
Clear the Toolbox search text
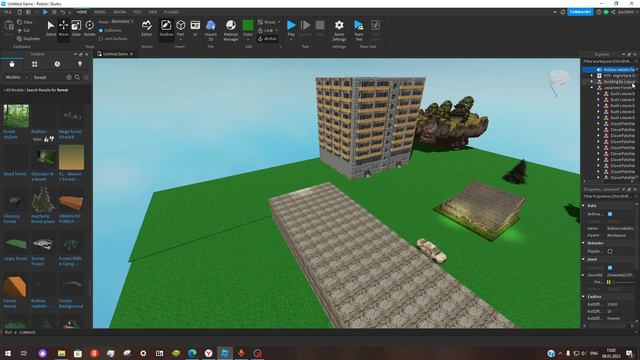coord(69,77)
